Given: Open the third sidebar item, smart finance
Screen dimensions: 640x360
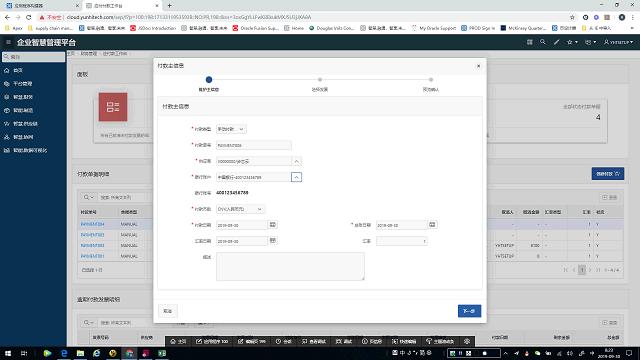Looking at the screenshot, I should [x=33, y=97].
